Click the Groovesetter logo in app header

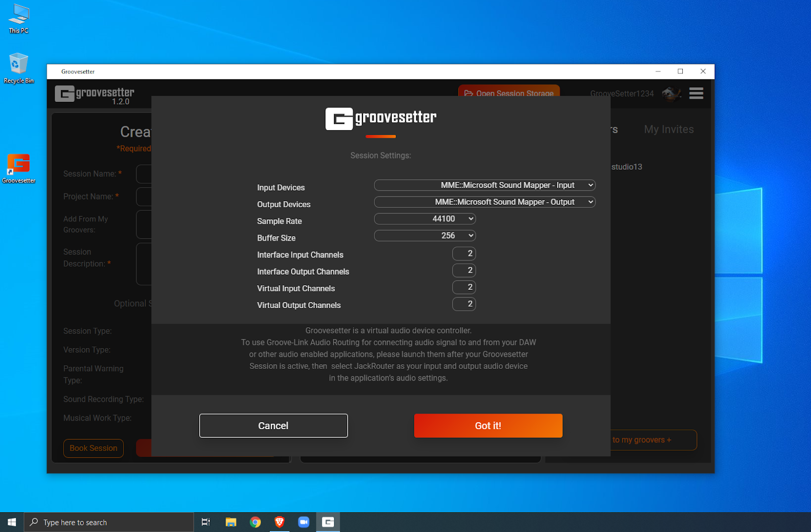click(x=95, y=94)
